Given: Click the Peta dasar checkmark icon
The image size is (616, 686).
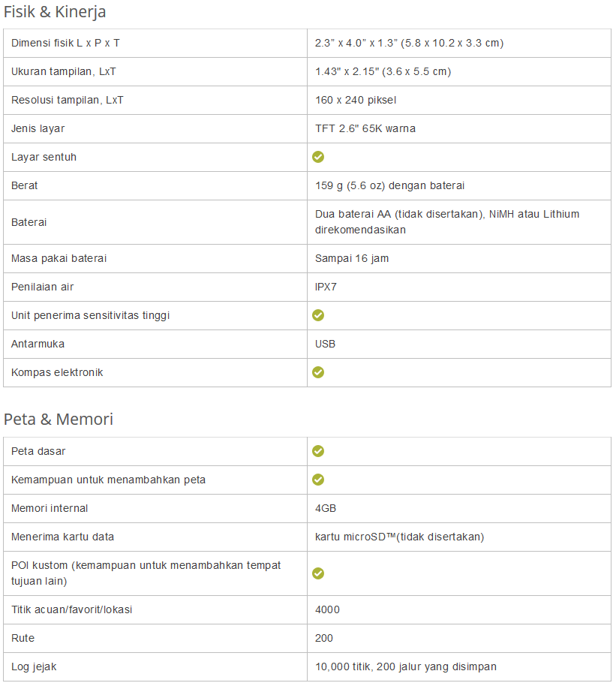Looking at the screenshot, I should click(318, 451).
